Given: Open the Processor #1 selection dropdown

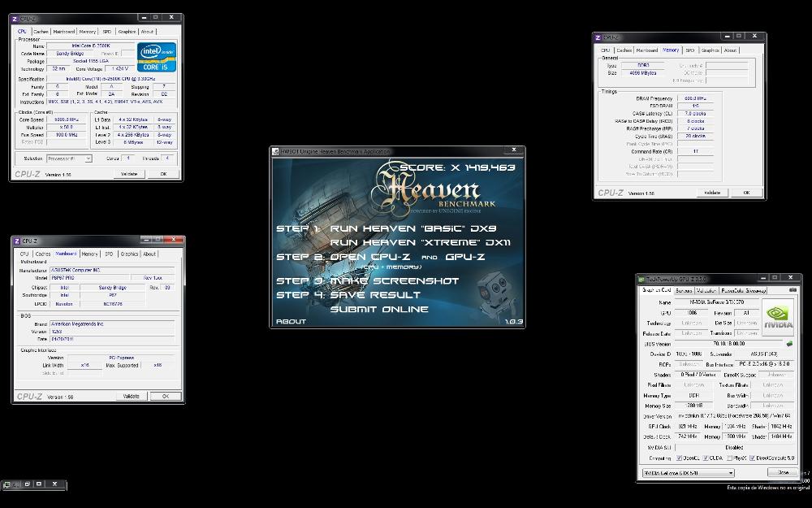Looking at the screenshot, I should click(69, 158).
